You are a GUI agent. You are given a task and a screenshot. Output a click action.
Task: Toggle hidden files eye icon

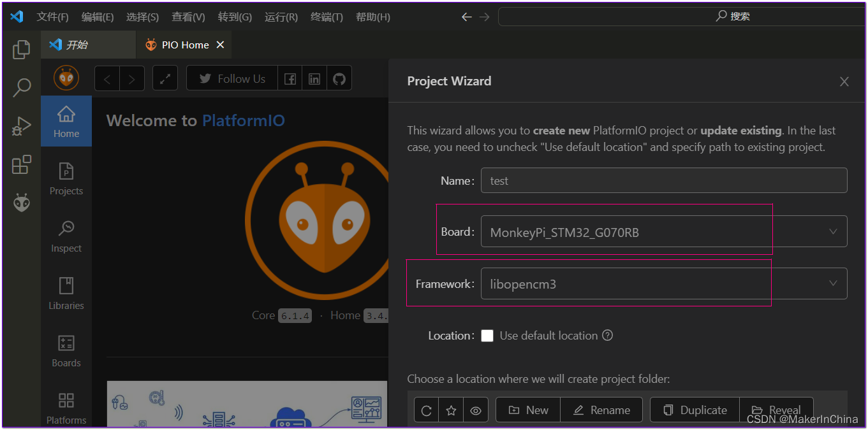pyautogui.click(x=476, y=410)
